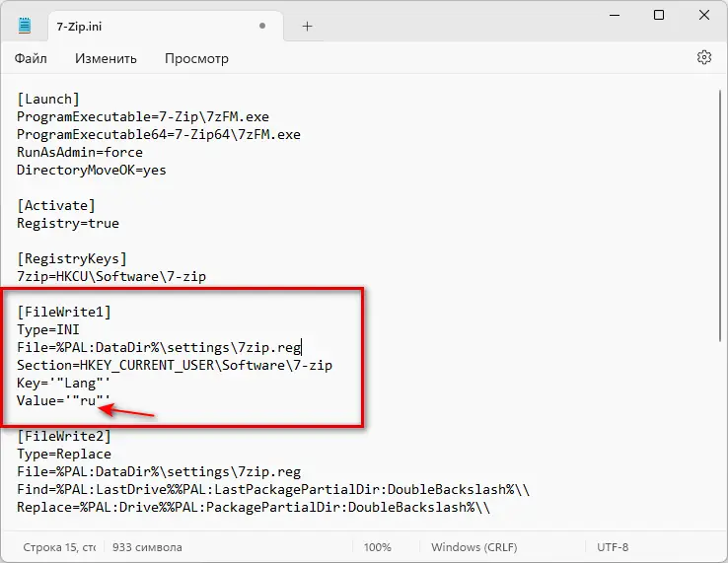Click Windows (CRLF) line ending indicator
The image size is (728, 563).
474,547
